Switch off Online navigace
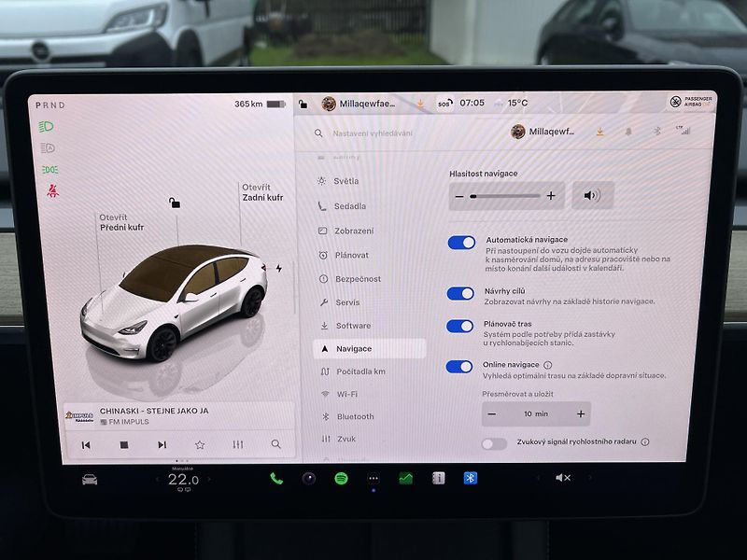This screenshot has height=560, width=747. (x=459, y=367)
